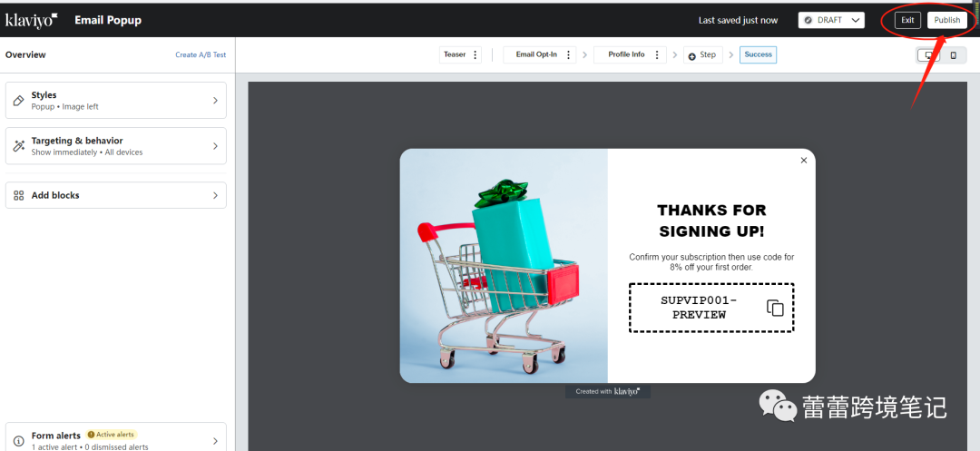Select the Success step tab
980x451 pixels.
[x=758, y=55]
